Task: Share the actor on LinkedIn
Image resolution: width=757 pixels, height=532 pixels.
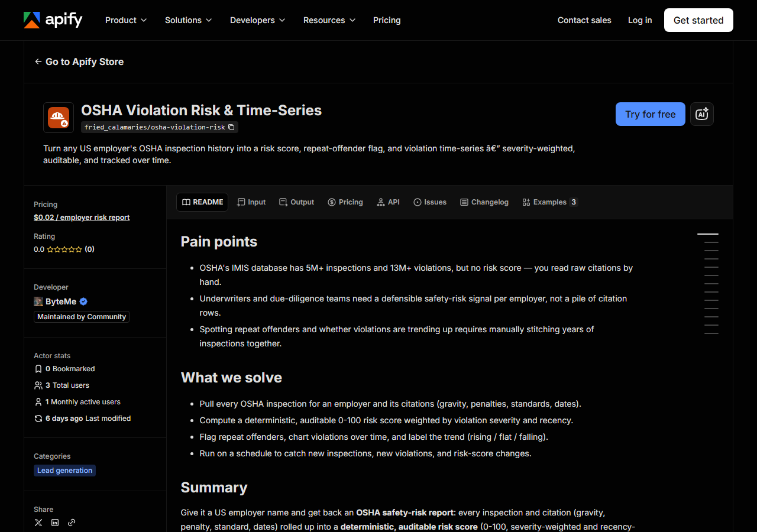Action: pyautogui.click(x=55, y=523)
